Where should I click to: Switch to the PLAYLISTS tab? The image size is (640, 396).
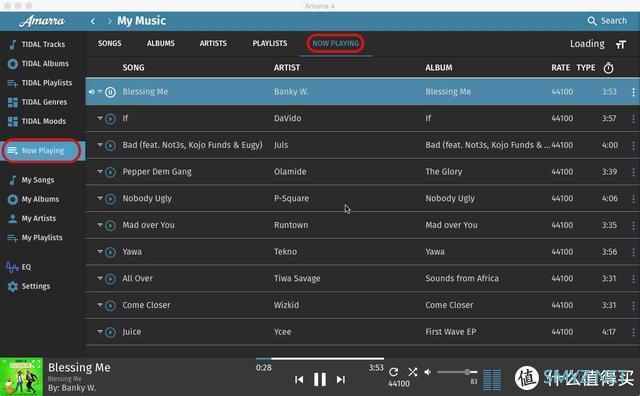coord(270,43)
